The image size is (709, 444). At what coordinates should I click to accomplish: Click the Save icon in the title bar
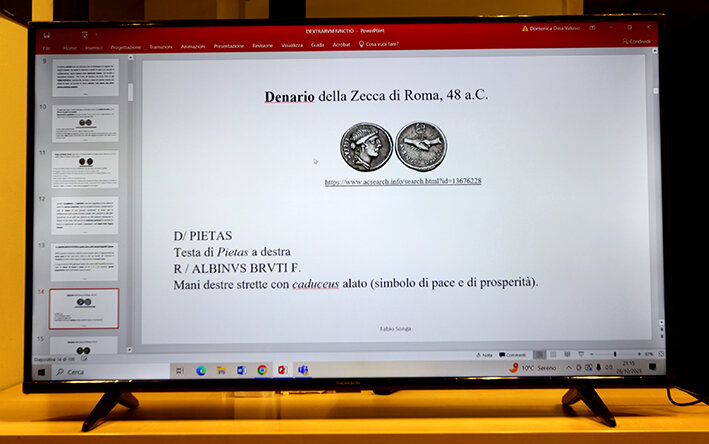tap(47, 35)
